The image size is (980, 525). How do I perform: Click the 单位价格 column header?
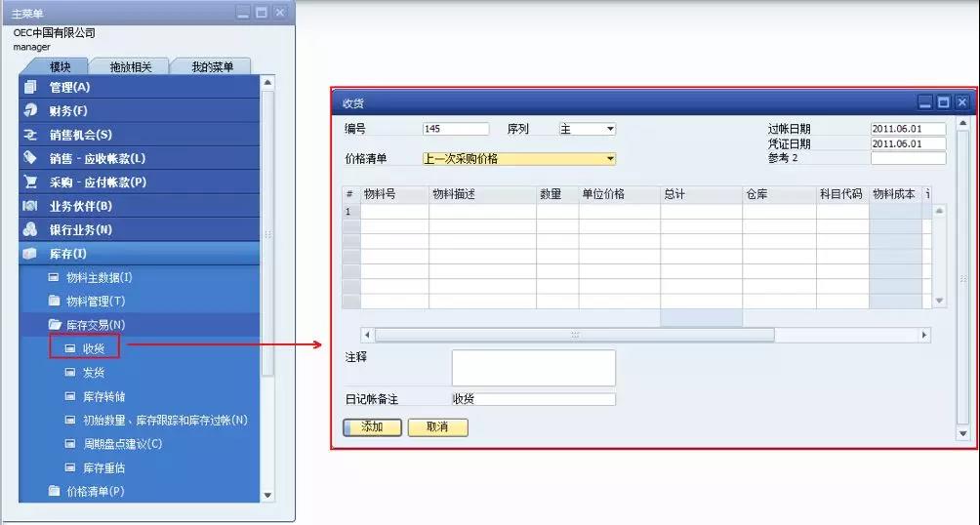[x=620, y=194]
